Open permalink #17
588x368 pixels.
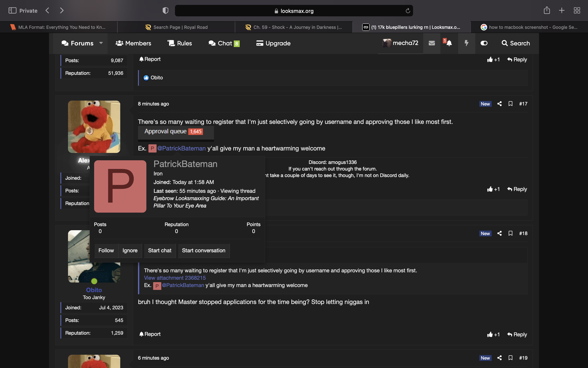(x=523, y=104)
